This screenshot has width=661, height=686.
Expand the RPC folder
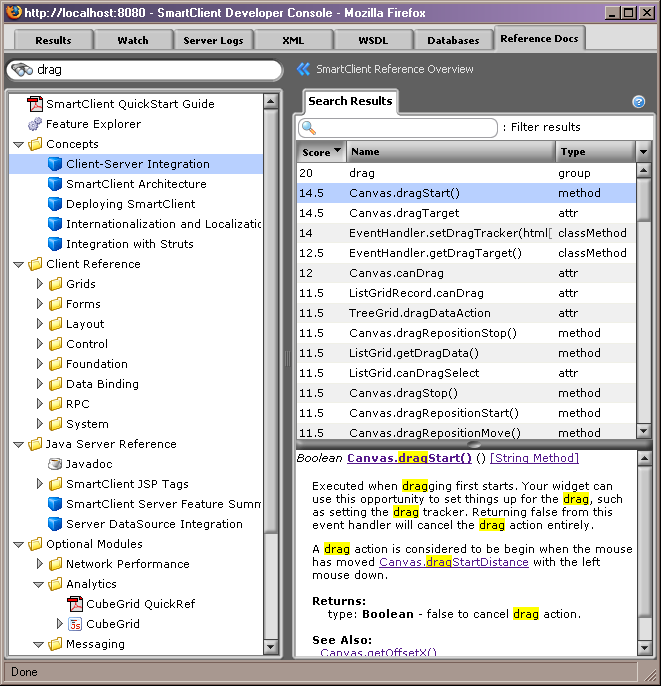click(x=39, y=404)
